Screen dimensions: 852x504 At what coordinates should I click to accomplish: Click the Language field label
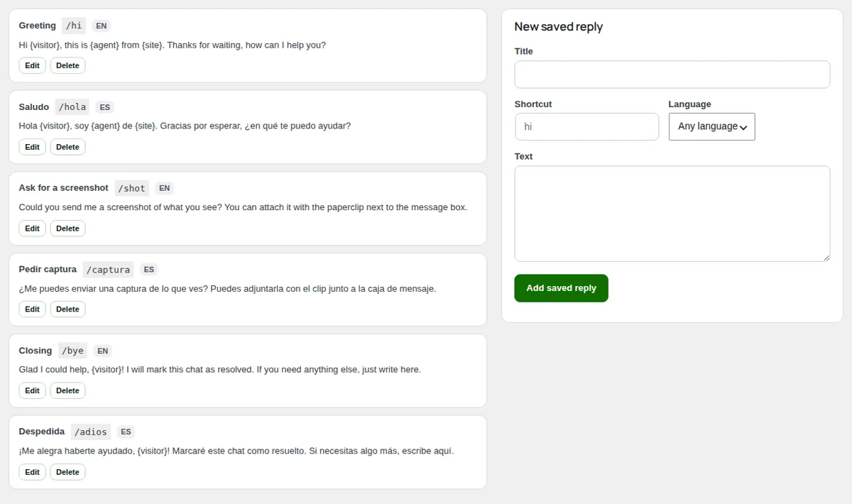click(689, 104)
